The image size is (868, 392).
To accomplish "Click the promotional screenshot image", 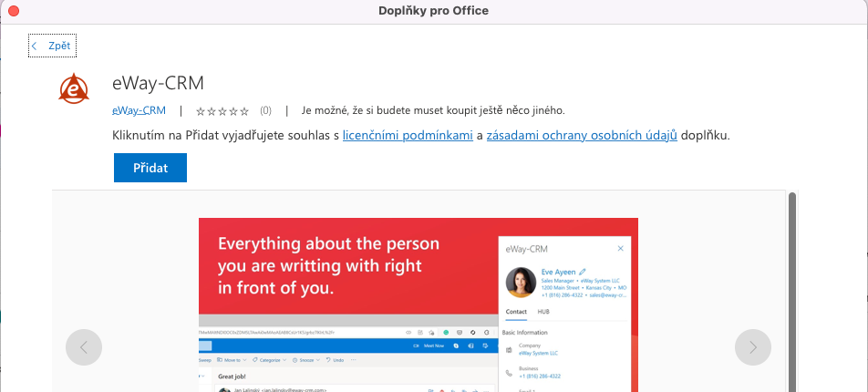I will 418,304.
